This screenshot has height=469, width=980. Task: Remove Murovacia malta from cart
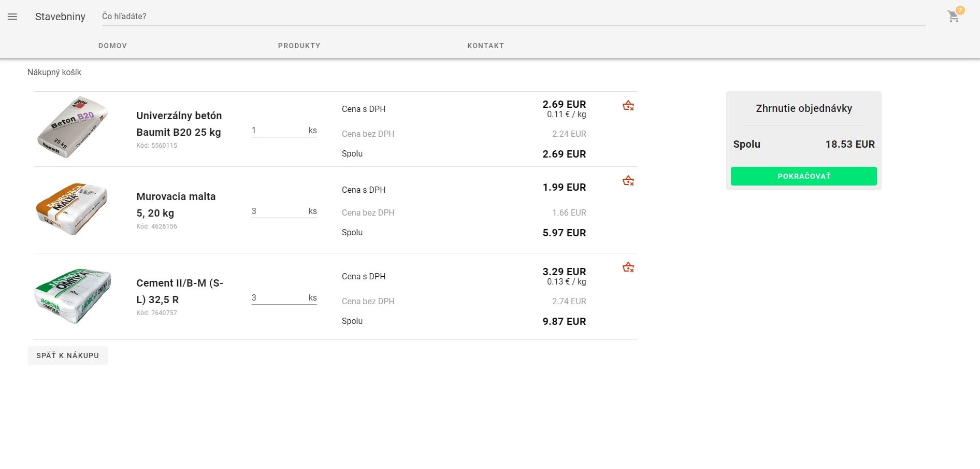[x=628, y=181]
